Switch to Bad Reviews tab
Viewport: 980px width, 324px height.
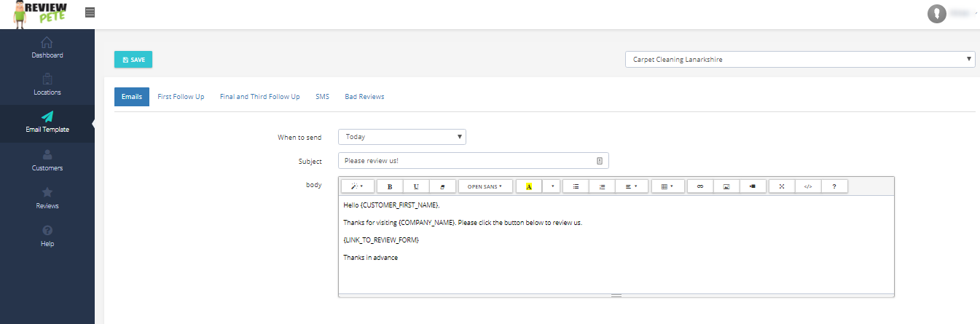[364, 97]
